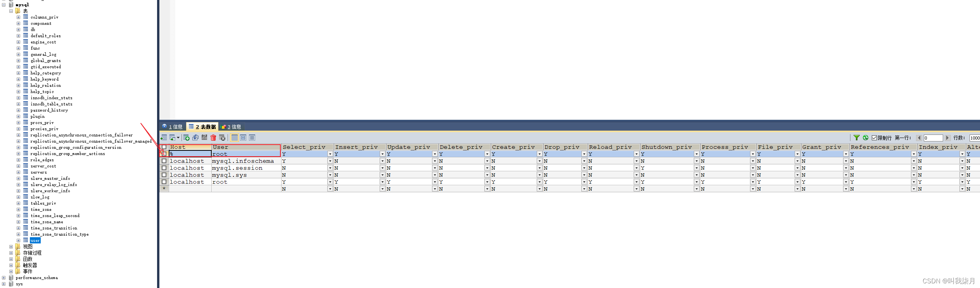Click the green refresh data icon

(x=866, y=138)
